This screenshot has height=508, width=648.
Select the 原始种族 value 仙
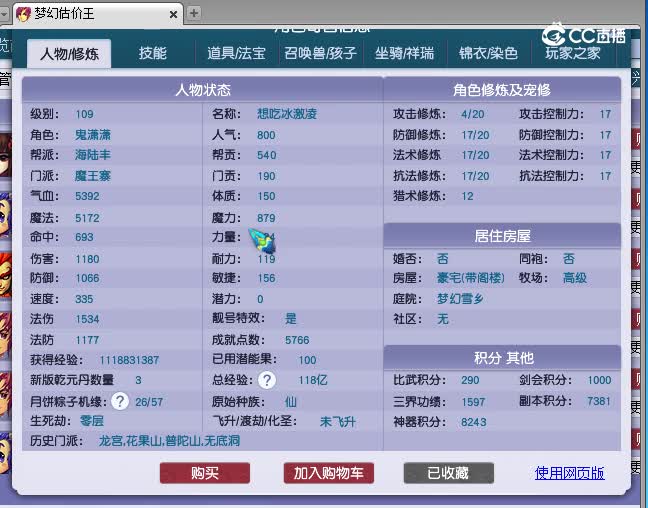pos(291,401)
